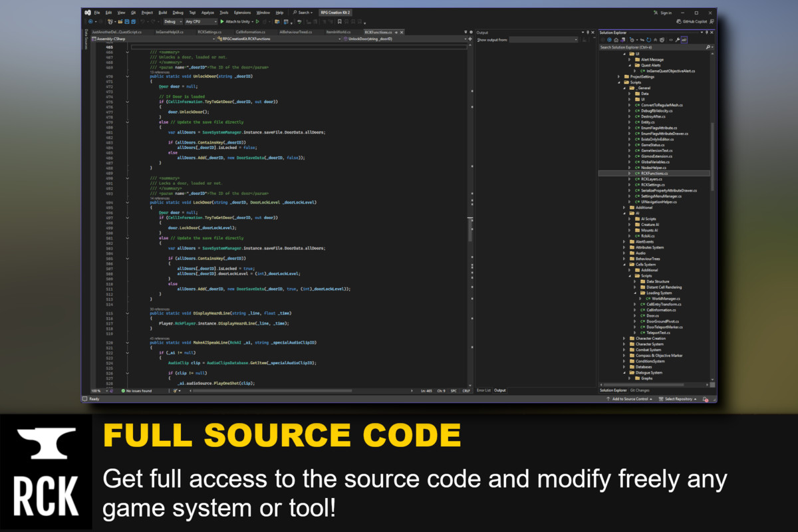Open the Debug configuration dropdown
The image size is (798, 532).
tap(172, 21)
